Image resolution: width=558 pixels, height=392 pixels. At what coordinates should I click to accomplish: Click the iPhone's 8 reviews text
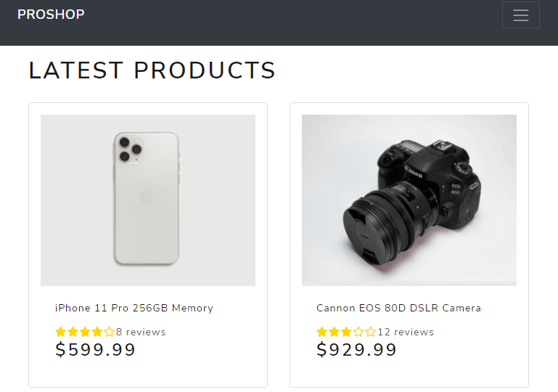141,332
